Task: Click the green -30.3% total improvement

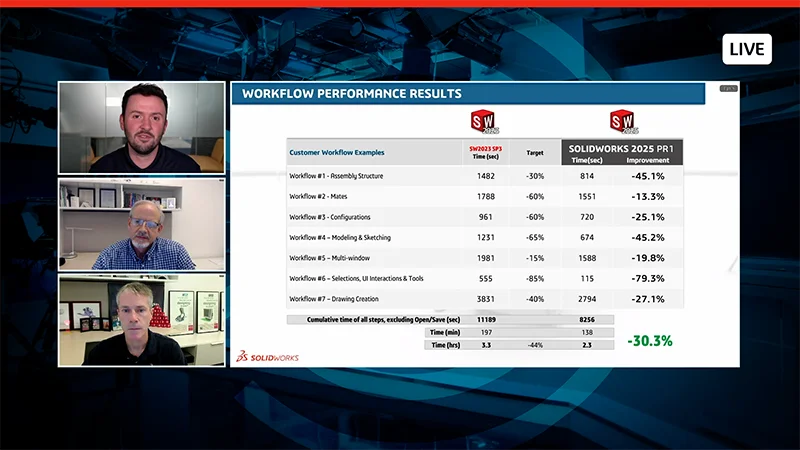Action: pos(649,341)
